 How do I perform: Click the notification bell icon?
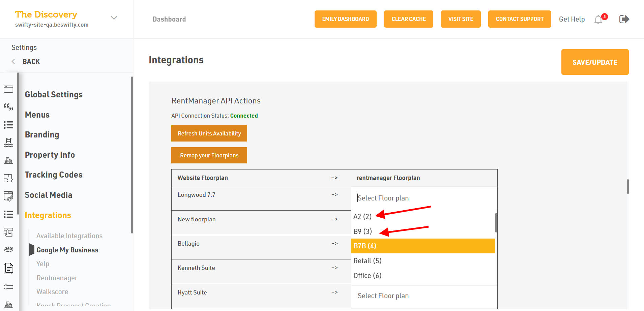tap(598, 20)
